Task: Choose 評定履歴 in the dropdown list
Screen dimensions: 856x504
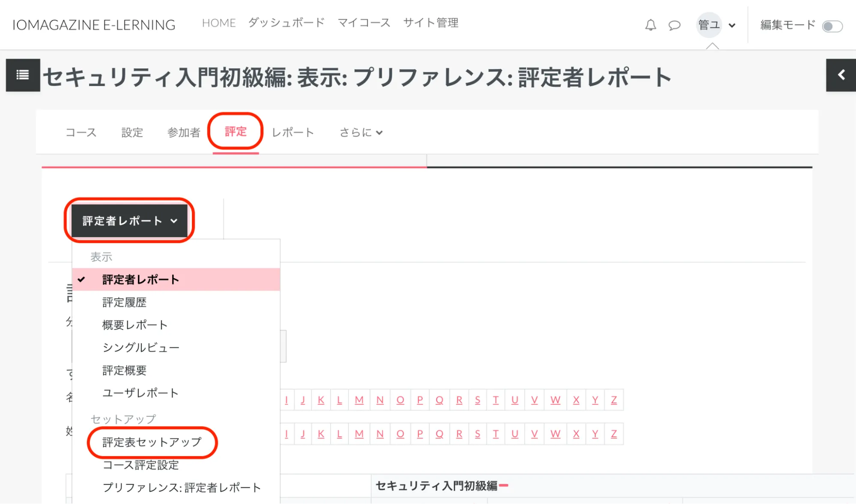Action: (124, 302)
